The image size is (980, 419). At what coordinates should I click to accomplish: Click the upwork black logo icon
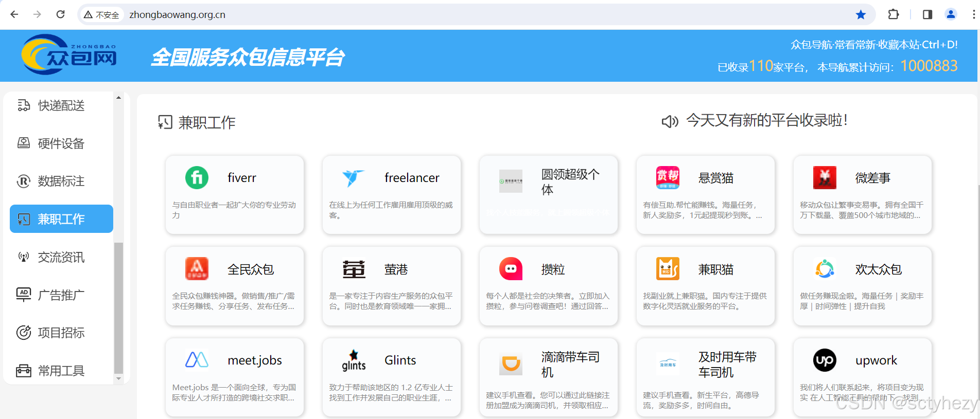click(x=825, y=360)
